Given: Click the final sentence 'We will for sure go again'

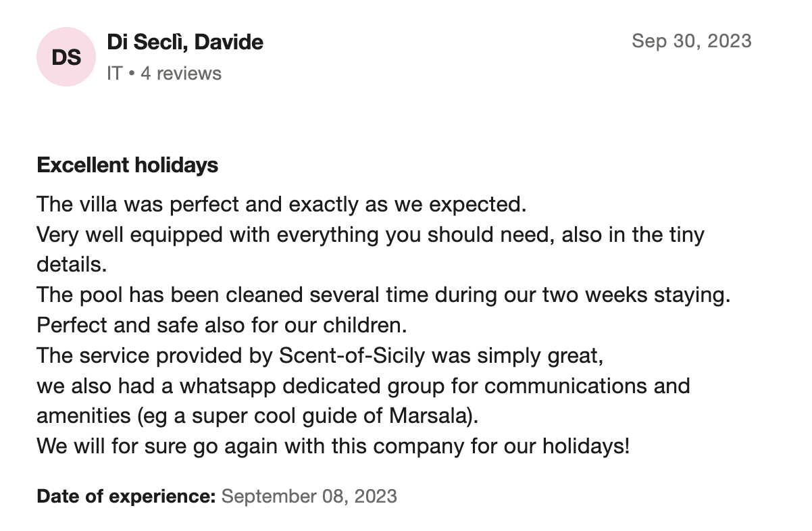Looking at the screenshot, I should (x=332, y=446).
